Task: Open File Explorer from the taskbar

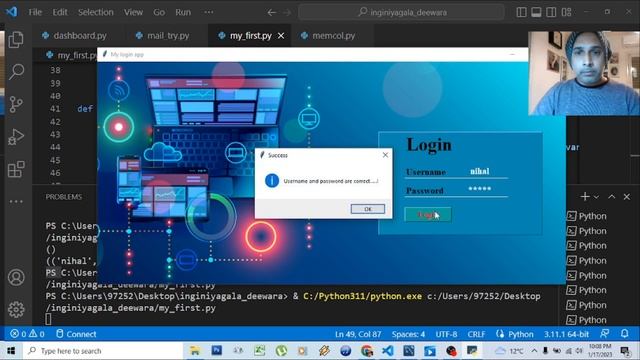Action: (195, 351)
